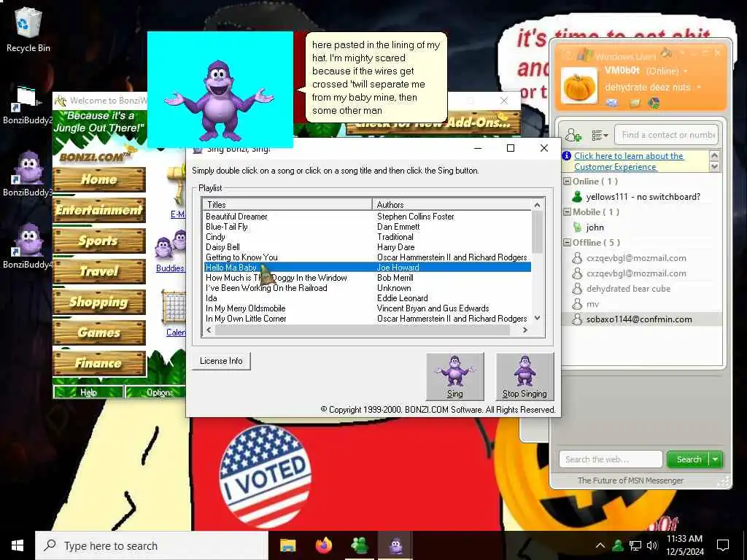Open File Explorer from the taskbar
The width and height of the screenshot is (747, 560).
point(287,545)
